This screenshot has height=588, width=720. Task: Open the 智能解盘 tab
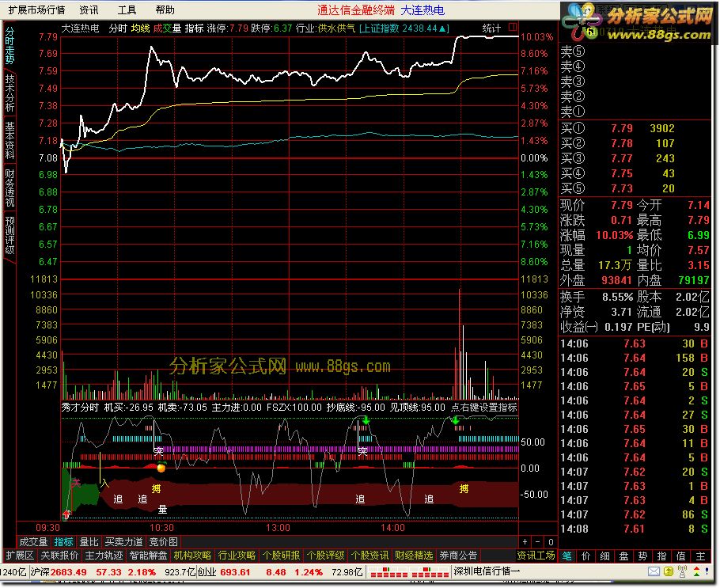click(x=148, y=556)
